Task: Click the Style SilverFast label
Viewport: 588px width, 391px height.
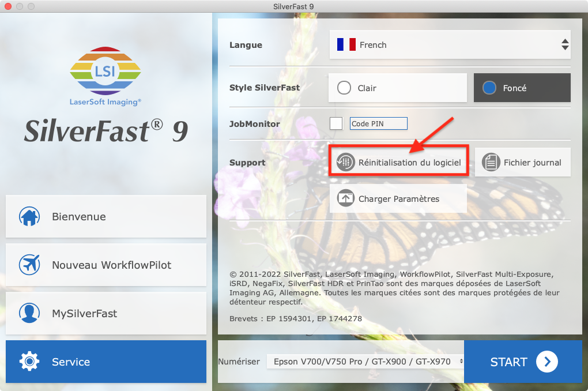Action: pos(265,88)
